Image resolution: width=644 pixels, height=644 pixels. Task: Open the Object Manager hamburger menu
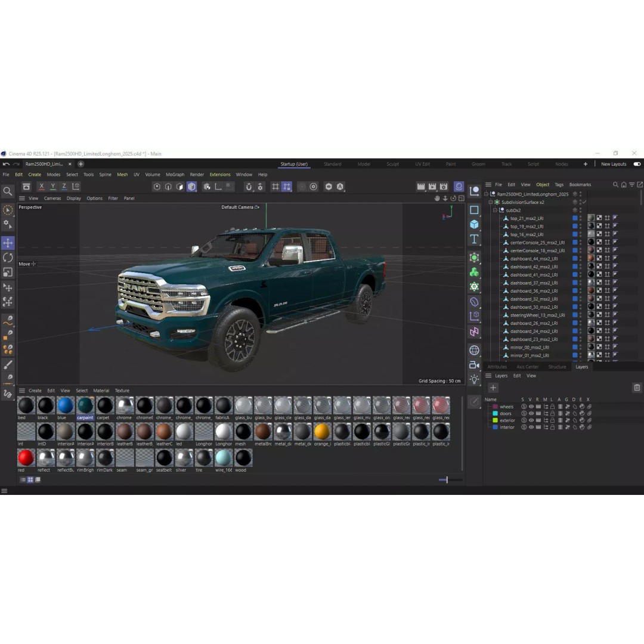488,185
